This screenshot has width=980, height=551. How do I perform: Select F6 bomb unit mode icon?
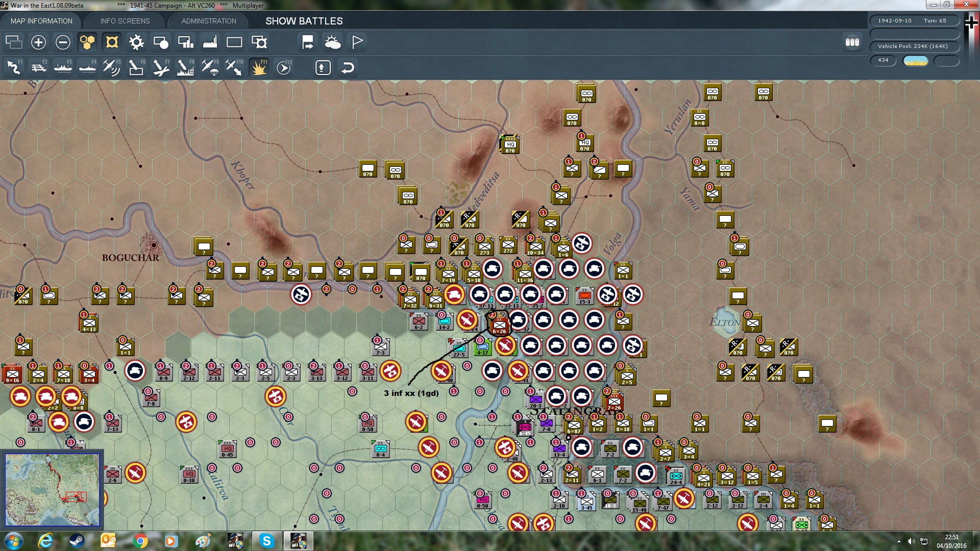[136, 67]
